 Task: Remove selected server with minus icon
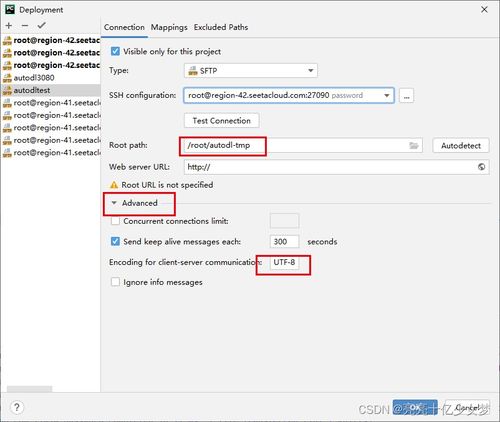tap(25, 26)
